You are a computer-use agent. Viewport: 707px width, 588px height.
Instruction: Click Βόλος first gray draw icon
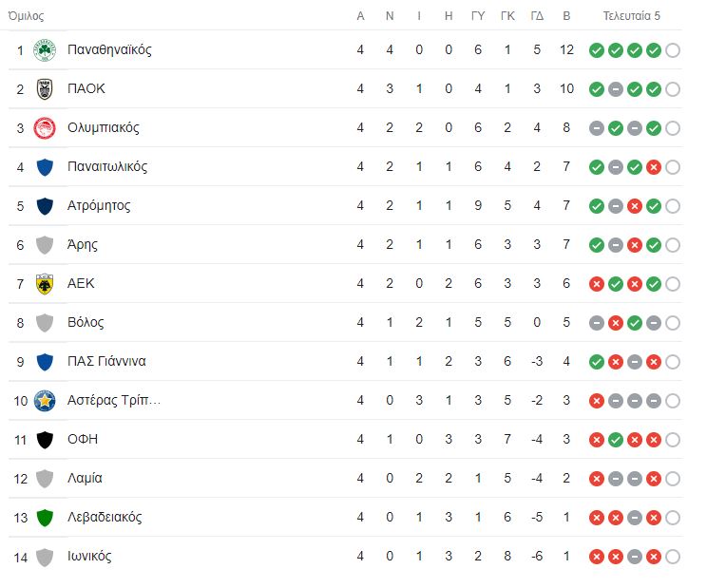[597, 323]
